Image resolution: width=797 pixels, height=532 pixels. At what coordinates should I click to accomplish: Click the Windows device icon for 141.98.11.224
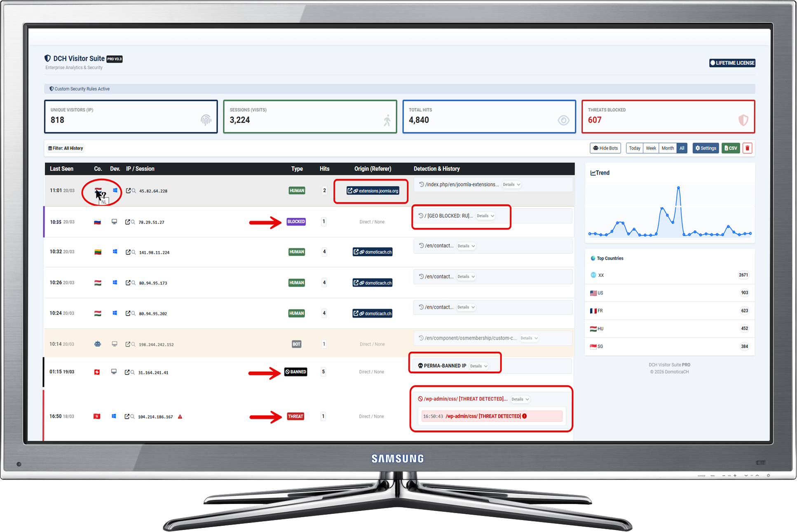point(115,252)
